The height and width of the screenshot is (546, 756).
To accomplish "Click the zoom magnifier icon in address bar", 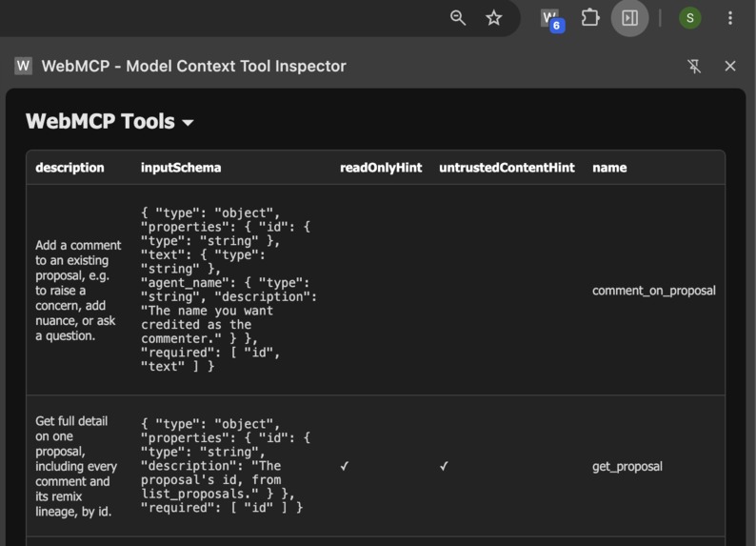I will (458, 18).
